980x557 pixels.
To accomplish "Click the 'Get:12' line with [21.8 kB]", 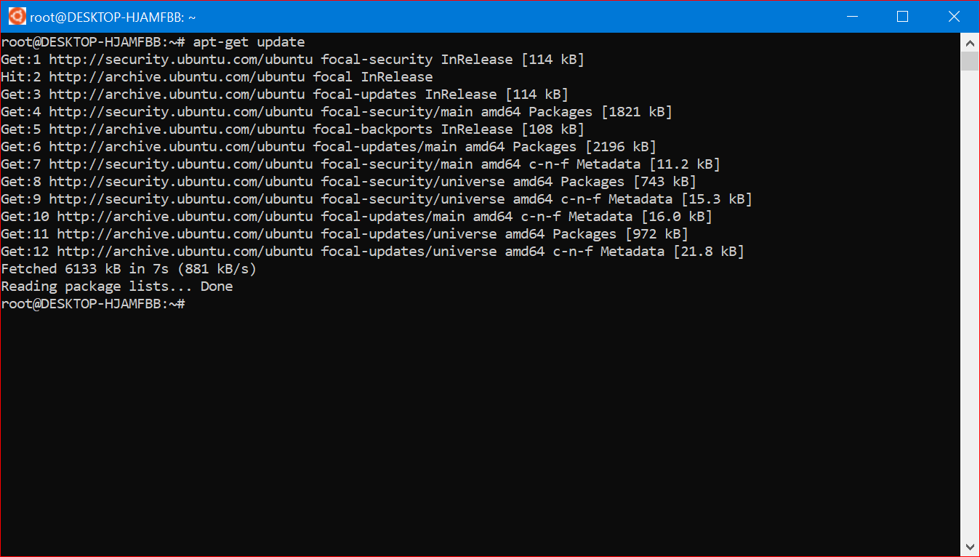I will (372, 252).
